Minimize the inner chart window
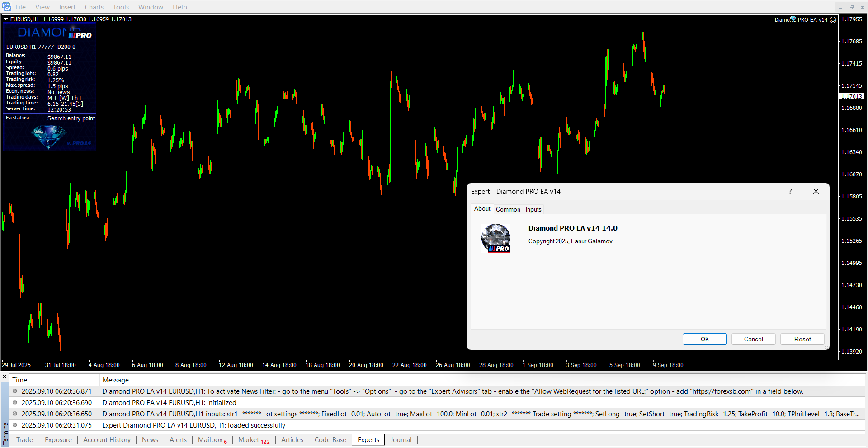 (x=840, y=7)
